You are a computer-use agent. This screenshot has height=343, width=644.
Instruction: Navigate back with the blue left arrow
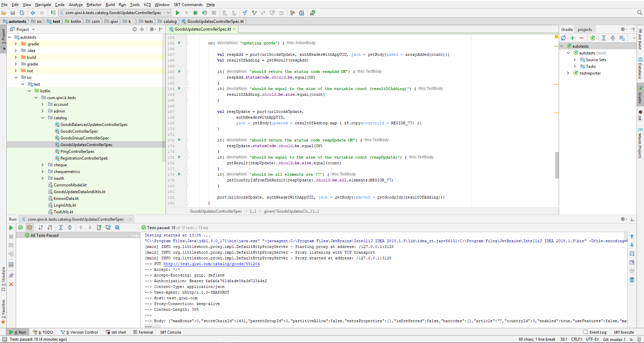(33, 13)
